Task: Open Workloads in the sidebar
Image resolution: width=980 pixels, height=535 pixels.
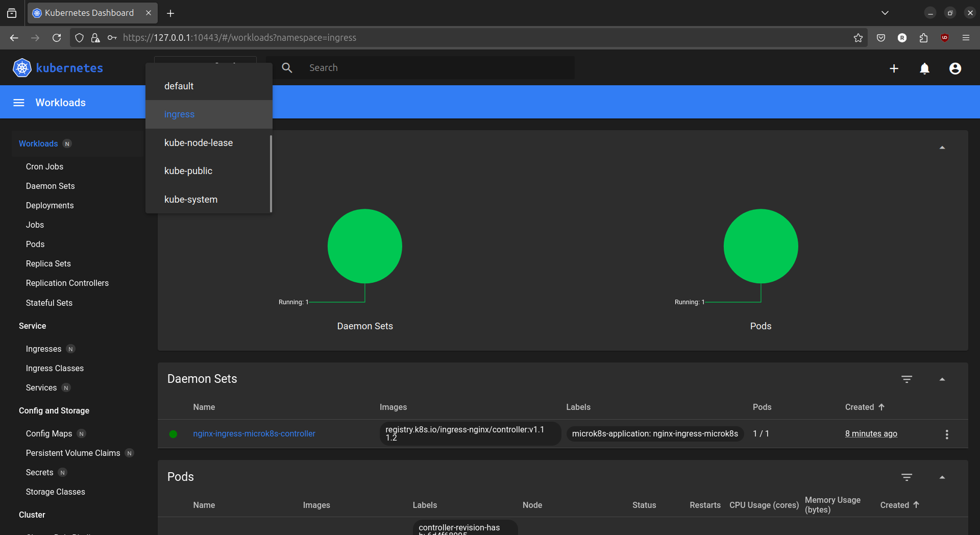Action: click(x=38, y=144)
